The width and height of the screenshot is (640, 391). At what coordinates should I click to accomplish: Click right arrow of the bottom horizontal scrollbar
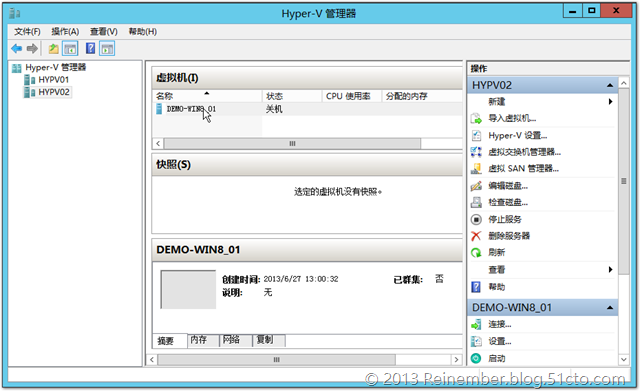pos(456,360)
